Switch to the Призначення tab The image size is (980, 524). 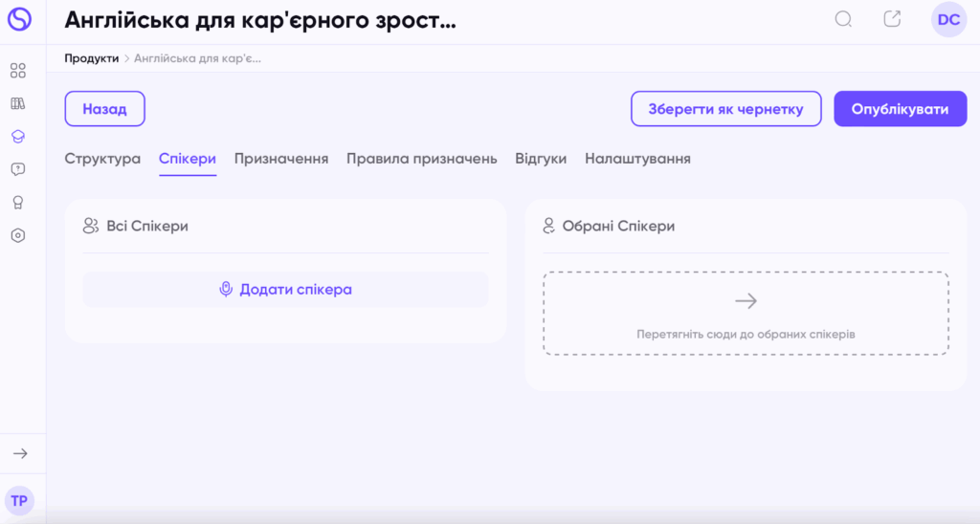tap(281, 159)
